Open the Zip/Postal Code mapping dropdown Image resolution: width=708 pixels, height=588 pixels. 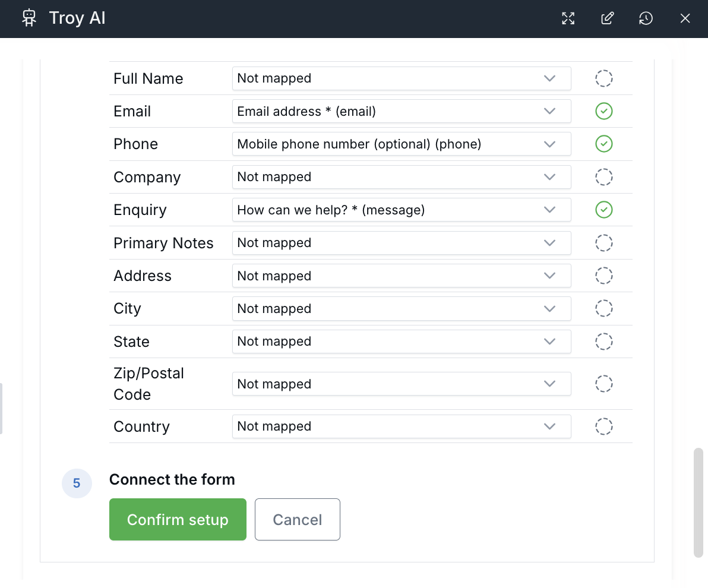coord(402,384)
